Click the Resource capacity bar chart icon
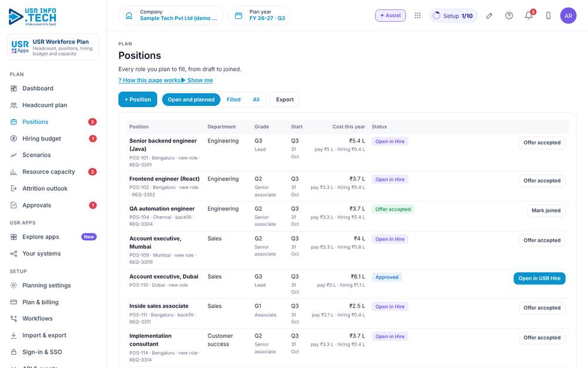588x368 pixels. [14, 172]
